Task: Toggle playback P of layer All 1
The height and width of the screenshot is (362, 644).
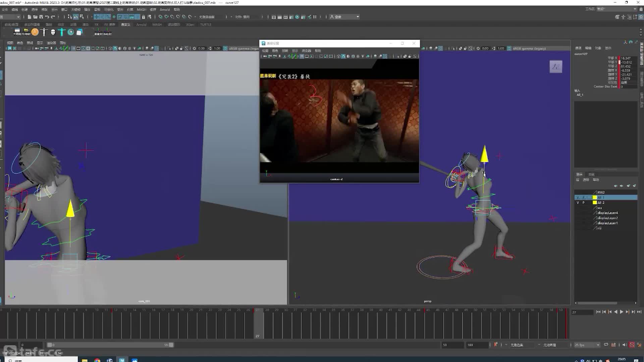Action: point(583,197)
